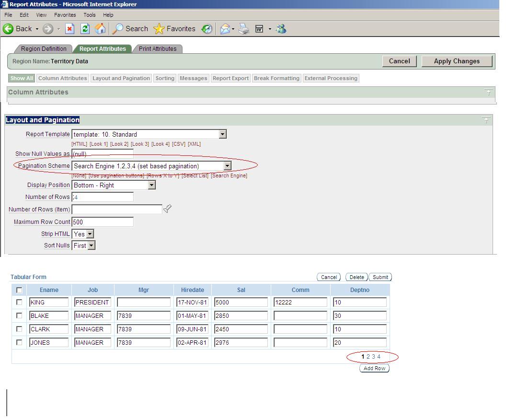Click the Stop page loading icon
The width and height of the screenshot is (517, 420).
pyautogui.click(x=70, y=29)
